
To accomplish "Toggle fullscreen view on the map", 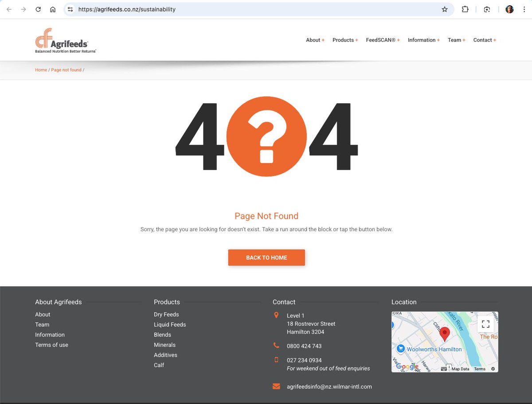I will [485, 324].
